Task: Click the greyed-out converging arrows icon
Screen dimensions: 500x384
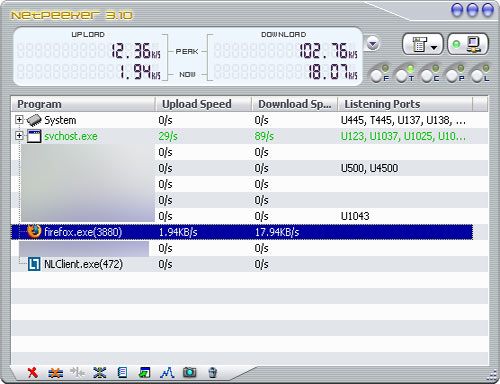Action: (77, 372)
